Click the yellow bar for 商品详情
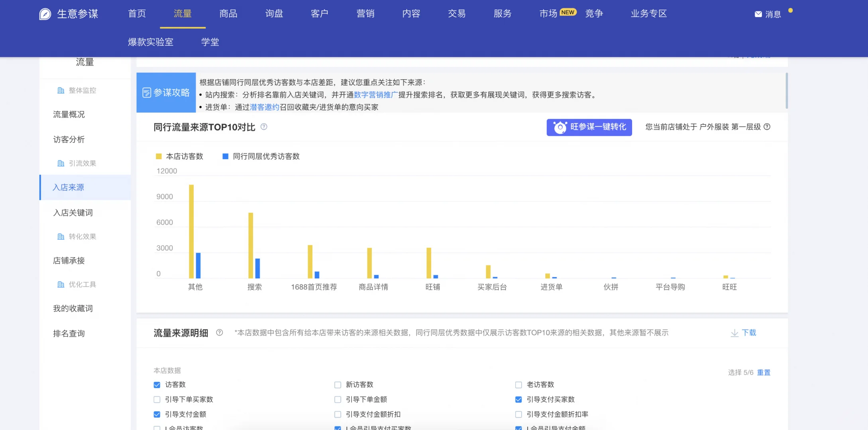Screen dimensions: 868x430 tap(369, 263)
